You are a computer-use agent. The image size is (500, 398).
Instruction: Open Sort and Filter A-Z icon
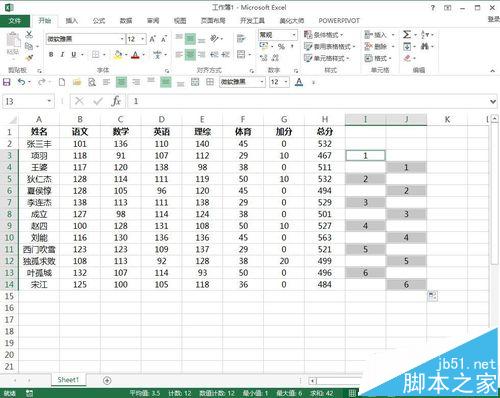[425, 34]
